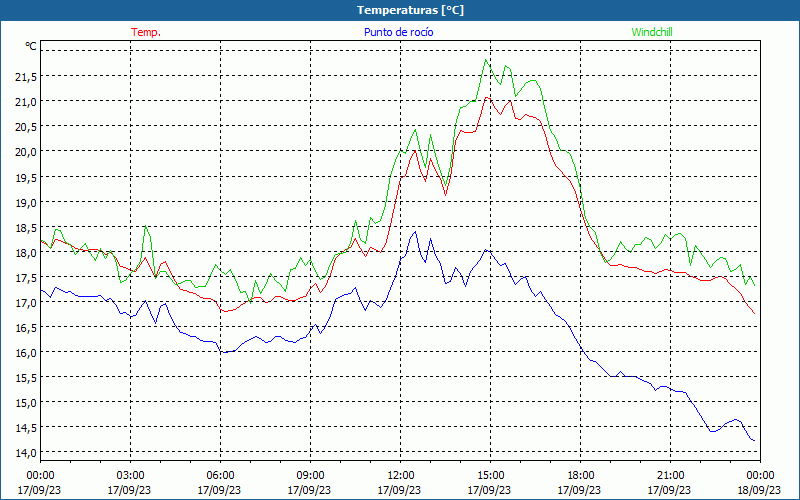Image resolution: width=800 pixels, height=500 pixels.
Task: Click the 17/09/23 date under 21:00
Action: (669, 490)
